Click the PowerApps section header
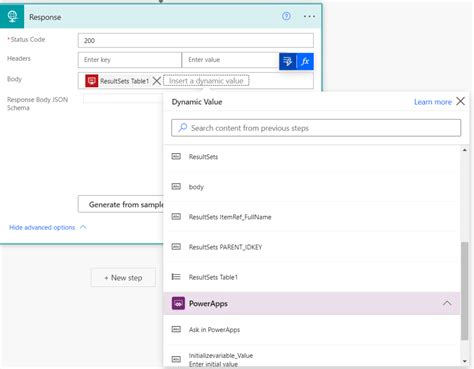 point(312,303)
